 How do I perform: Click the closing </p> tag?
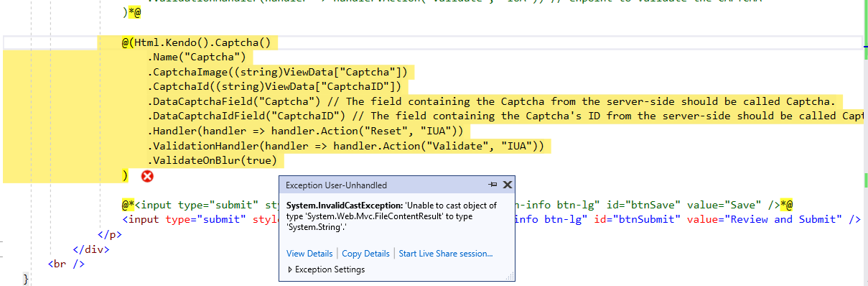[x=109, y=234]
